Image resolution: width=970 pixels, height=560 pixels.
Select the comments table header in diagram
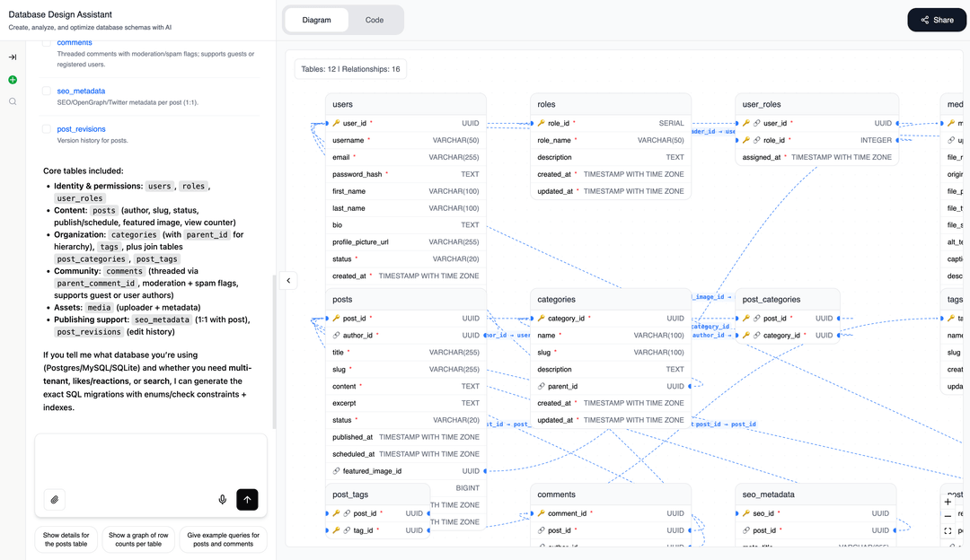point(611,494)
